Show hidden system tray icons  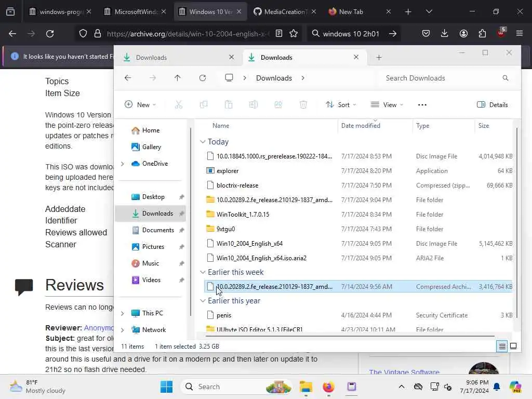click(x=402, y=387)
